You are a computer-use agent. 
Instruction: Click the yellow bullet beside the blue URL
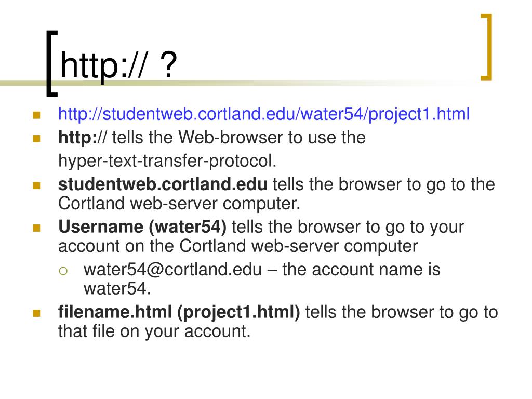37,115
